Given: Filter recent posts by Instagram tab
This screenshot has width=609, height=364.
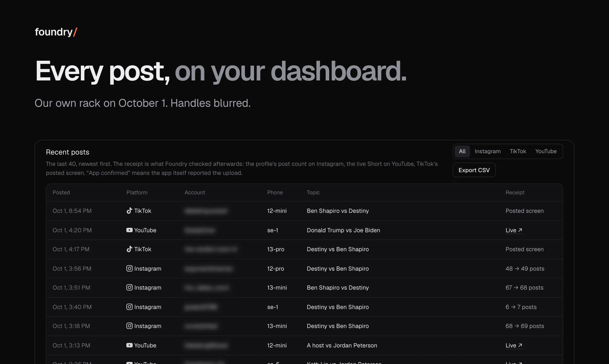Looking at the screenshot, I should tap(487, 151).
